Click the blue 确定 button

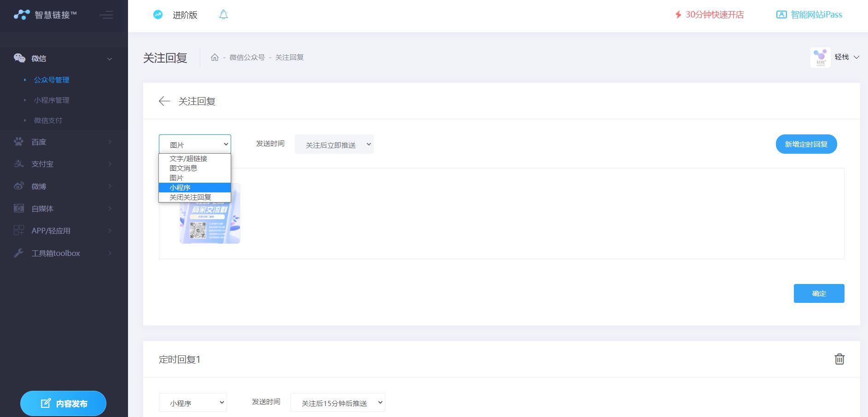tap(819, 293)
